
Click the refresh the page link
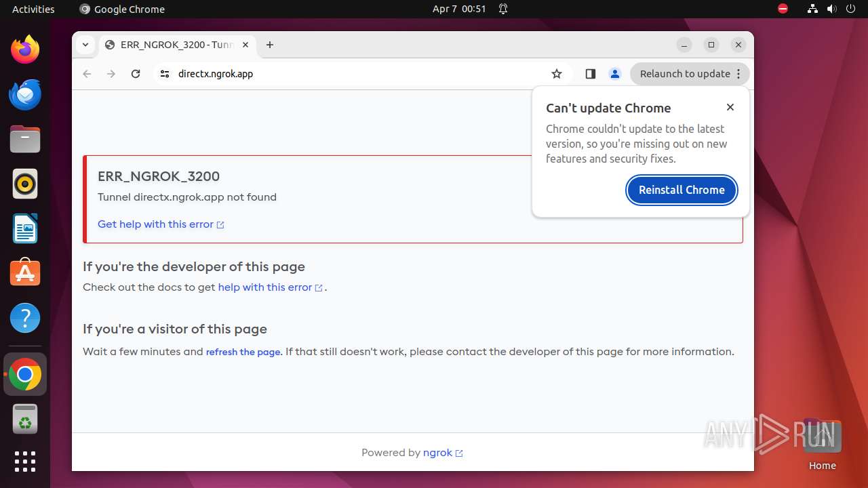pos(243,352)
